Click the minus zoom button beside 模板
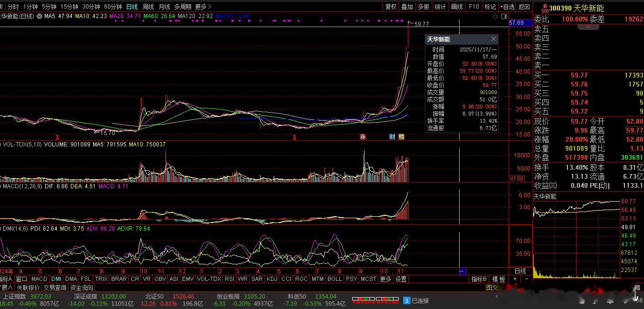Screen dimensions: 644x309 [x=526, y=279]
